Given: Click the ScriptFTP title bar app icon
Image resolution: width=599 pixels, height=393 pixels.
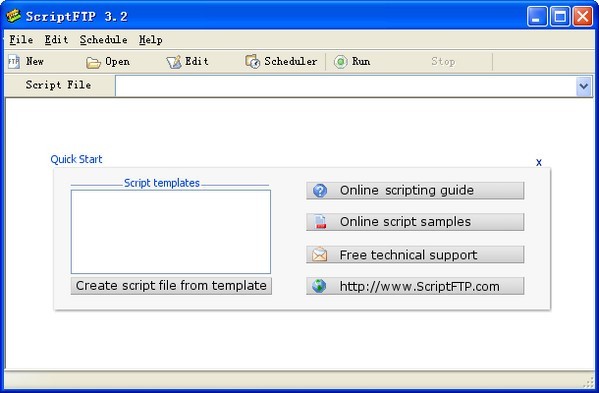Looking at the screenshot, I should point(13,16).
